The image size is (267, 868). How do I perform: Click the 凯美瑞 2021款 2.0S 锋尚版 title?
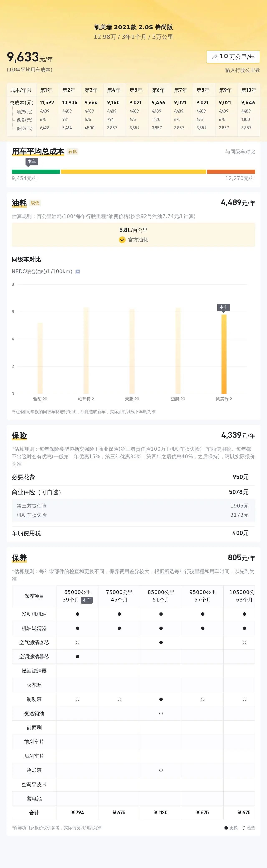(x=133, y=27)
